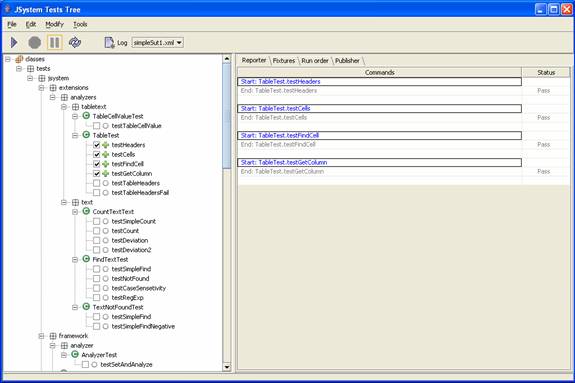Check the testTableHeaders checkbox
The width and height of the screenshot is (575, 383).
coord(96,183)
